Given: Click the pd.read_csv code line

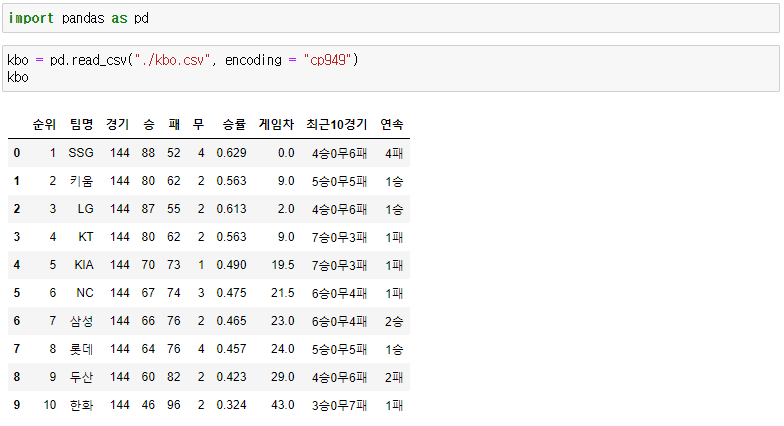Looking at the screenshot, I should [x=182, y=60].
